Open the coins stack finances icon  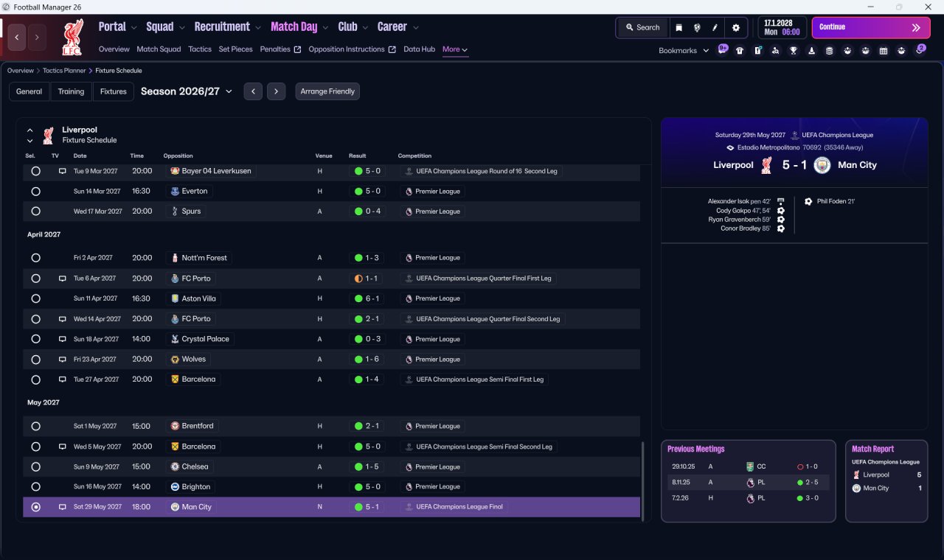830,51
